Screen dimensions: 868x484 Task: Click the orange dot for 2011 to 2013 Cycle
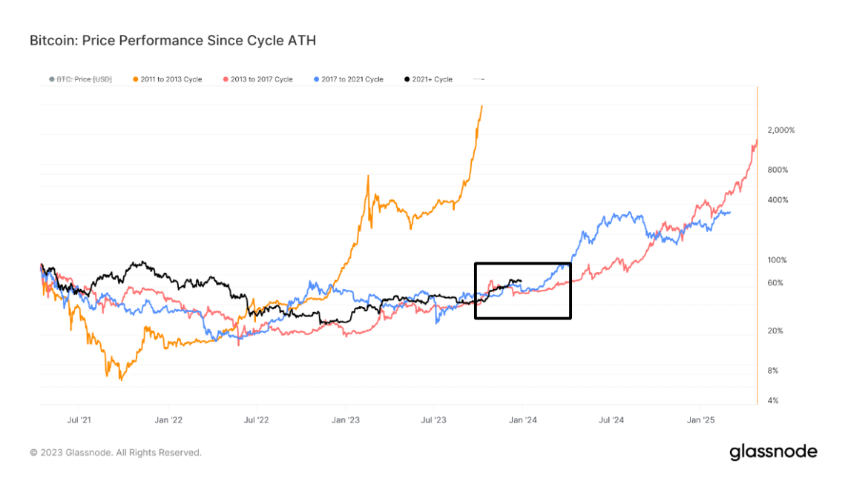tap(135, 79)
